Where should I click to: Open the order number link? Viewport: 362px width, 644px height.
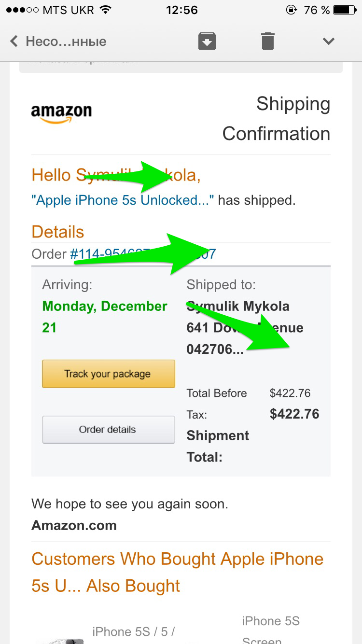[143, 254]
